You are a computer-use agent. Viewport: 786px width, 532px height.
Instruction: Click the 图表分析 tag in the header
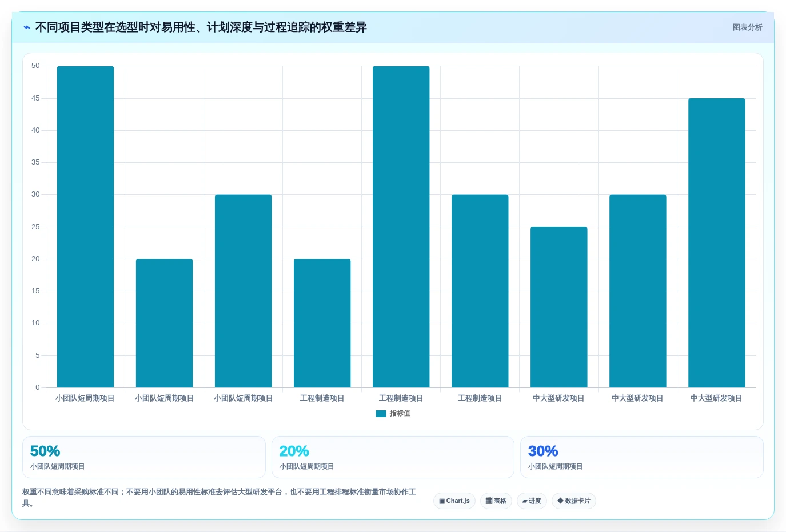pos(747,27)
